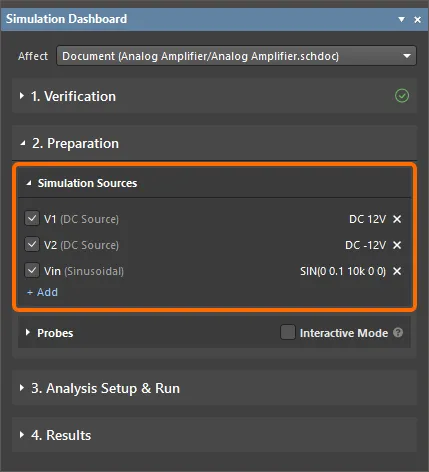Screen dimensions: 429x472
Task: Click the SIN(0 0.1 10k 0 0) value
Action: (x=343, y=271)
